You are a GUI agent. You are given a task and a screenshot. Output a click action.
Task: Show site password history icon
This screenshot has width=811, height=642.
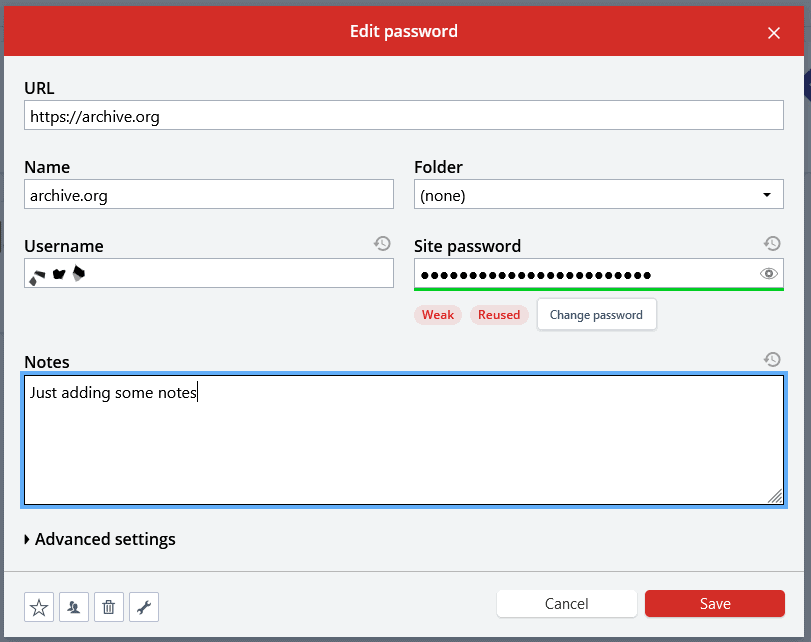pyautogui.click(x=772, y=244)
